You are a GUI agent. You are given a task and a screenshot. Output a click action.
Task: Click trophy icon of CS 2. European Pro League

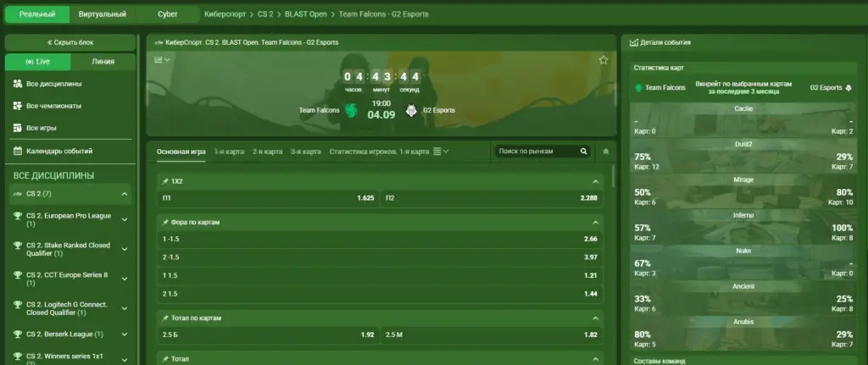pyautogui.click(x=18, y=216)
